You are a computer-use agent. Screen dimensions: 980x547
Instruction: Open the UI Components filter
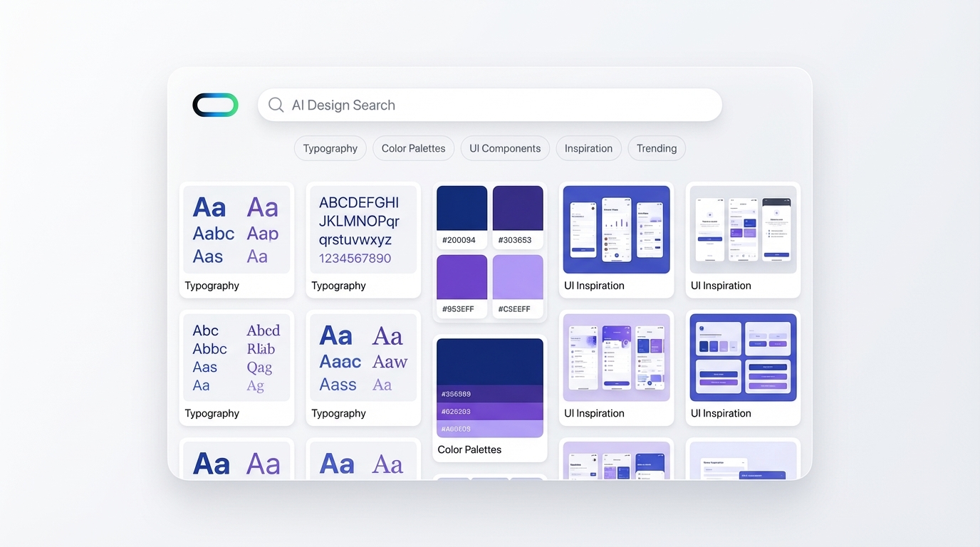(505, 148)
